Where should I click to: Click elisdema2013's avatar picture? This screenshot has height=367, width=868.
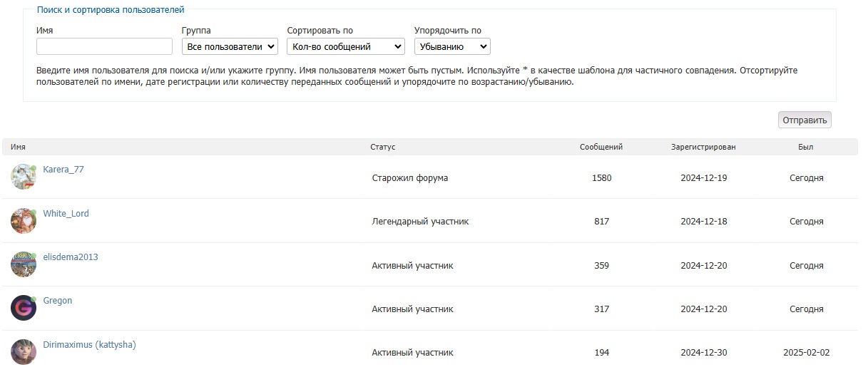(x=23, y=264)
